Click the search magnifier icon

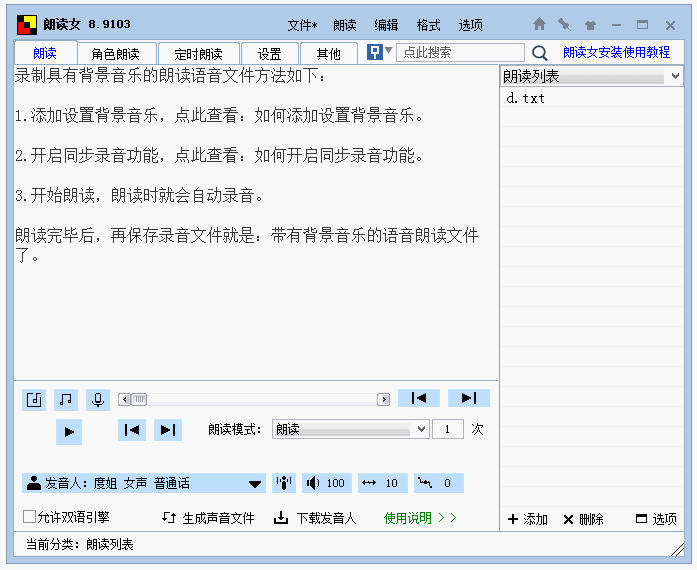540,53
